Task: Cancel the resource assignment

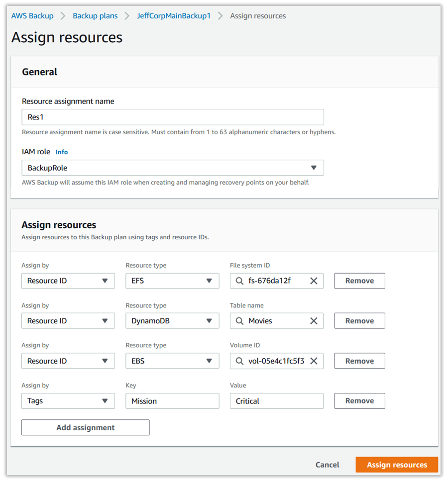Action: tap(327, 464)
